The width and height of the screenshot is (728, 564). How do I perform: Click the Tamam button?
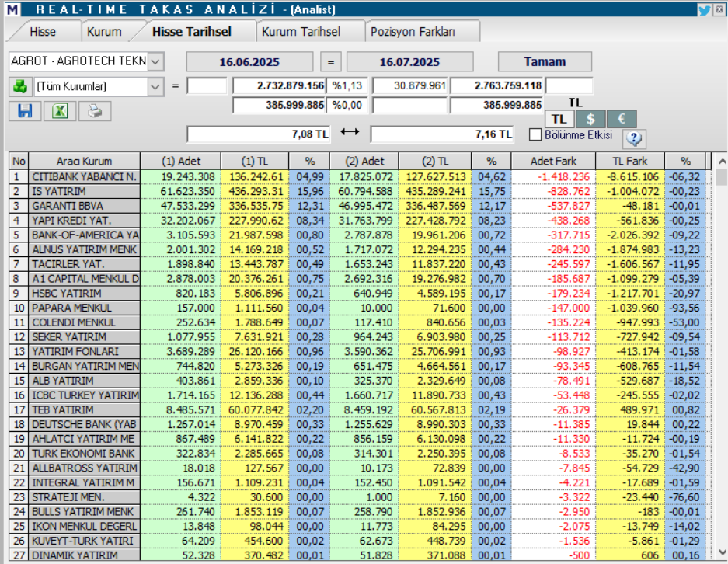(x=545, y=61)
